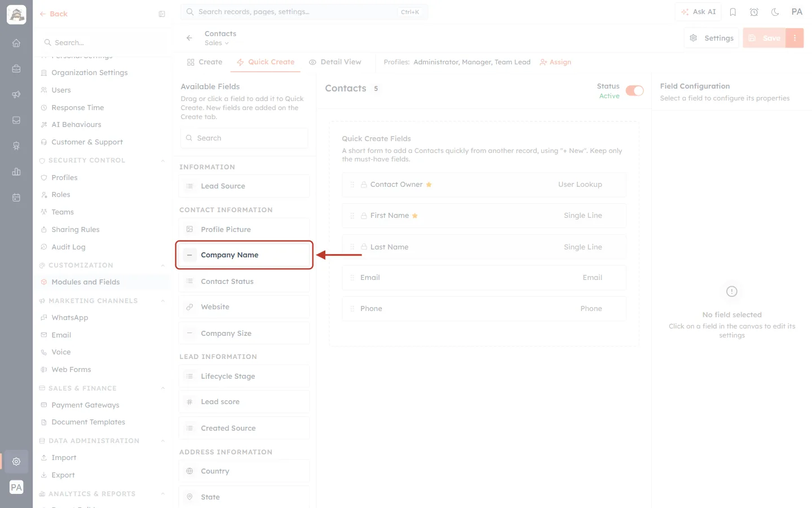Screen dimensions: 812x508
Task: Click drag handle of Phone field row
Action: [x=352, y=309]
